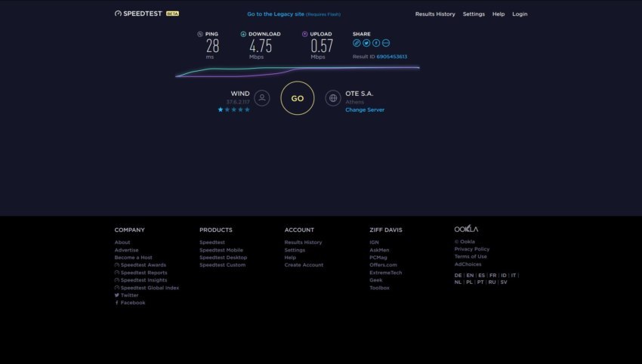
Task: Click the upload arrow icon
Action: click(x=304, y=34)
